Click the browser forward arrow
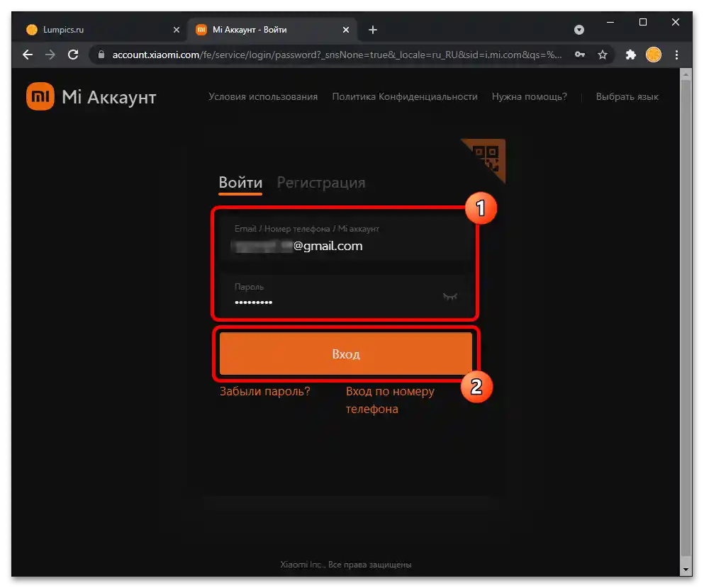The image size is (704, 588). [x=50, y=55]
